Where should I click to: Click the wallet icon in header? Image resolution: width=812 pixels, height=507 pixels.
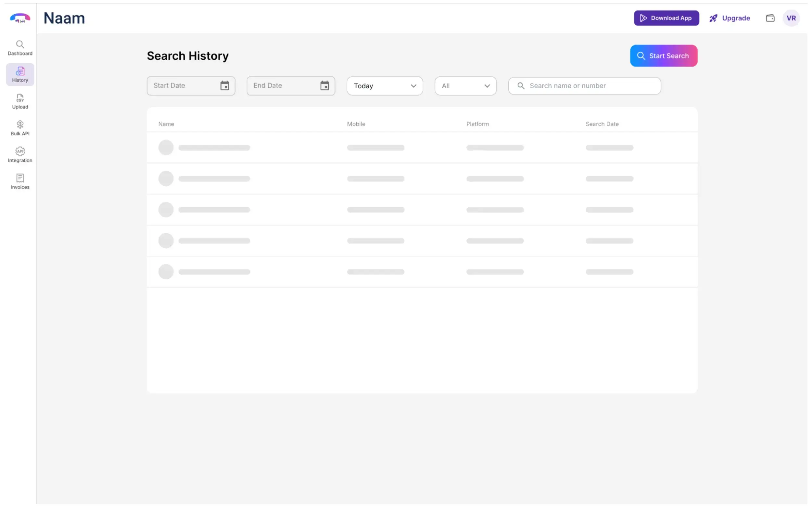click(770, 18)
